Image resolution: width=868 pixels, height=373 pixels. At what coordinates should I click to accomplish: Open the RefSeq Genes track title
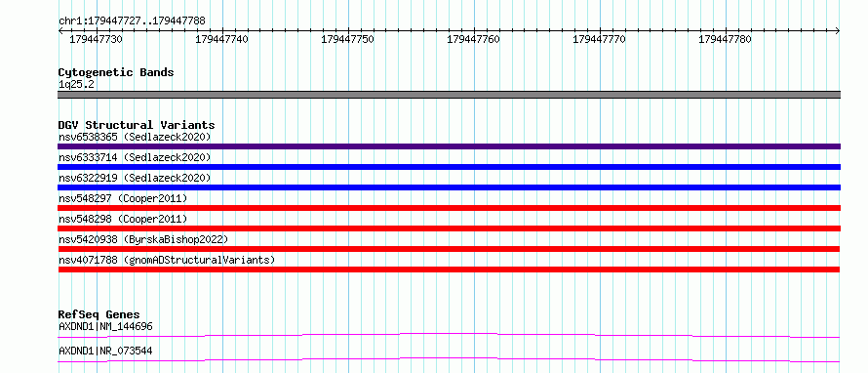pos(99,314)
